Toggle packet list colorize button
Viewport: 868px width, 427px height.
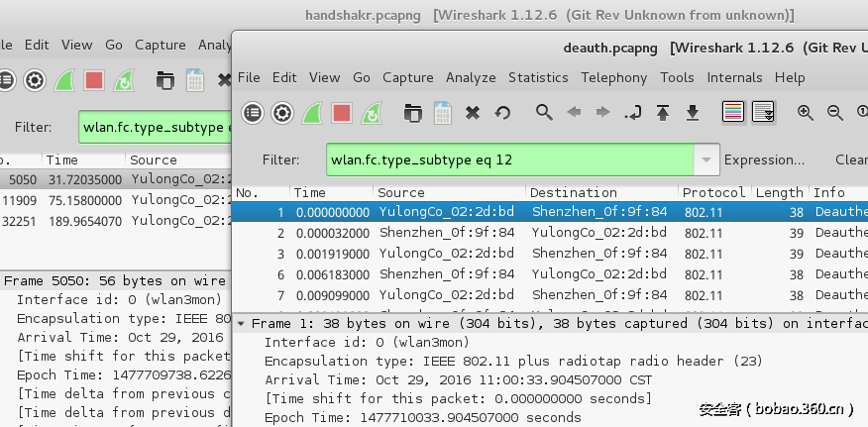click(733, 113)
